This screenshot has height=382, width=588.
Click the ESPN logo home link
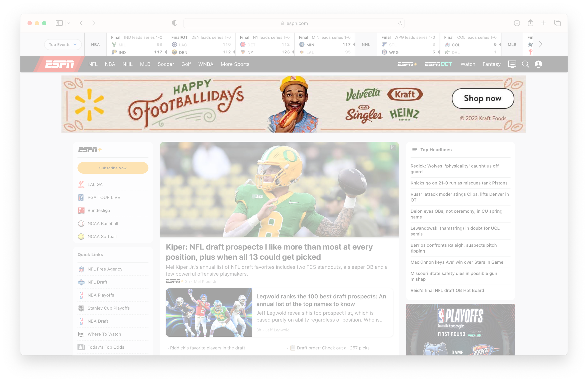click(x=60, y=64)
